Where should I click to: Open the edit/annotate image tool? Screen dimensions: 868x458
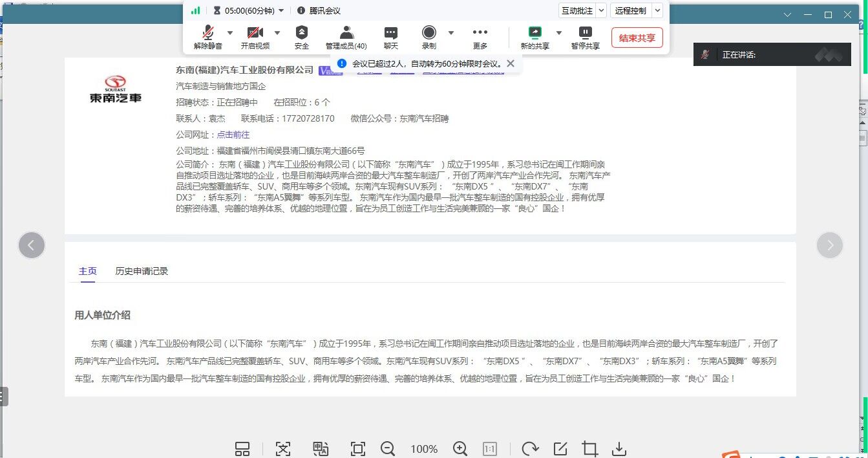(560, 449)
